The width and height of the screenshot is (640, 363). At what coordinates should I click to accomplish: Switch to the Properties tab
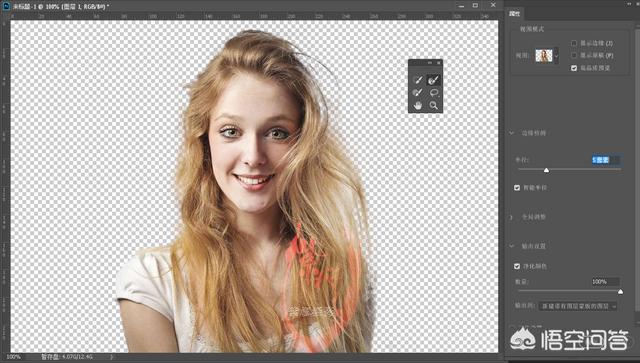(x=514, y=13)
